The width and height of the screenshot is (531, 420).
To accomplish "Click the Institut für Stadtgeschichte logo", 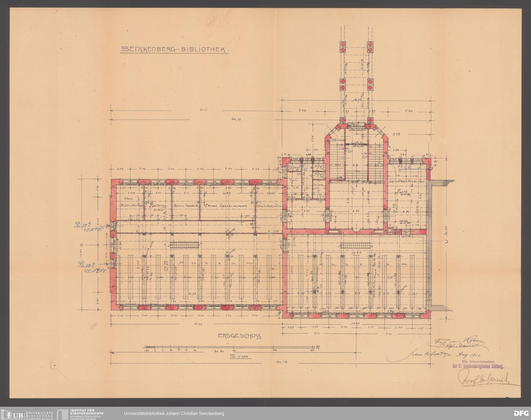I will point(80,413).
